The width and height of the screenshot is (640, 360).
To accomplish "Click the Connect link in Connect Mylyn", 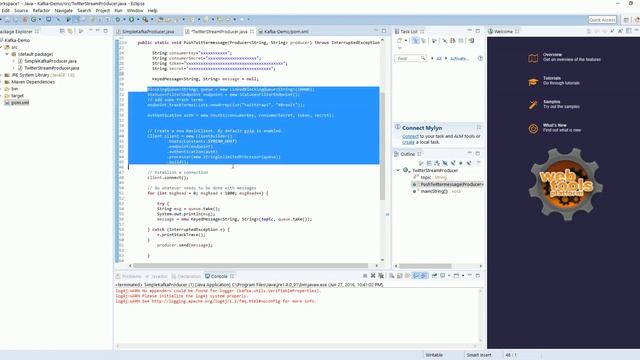I will point(410,136).
